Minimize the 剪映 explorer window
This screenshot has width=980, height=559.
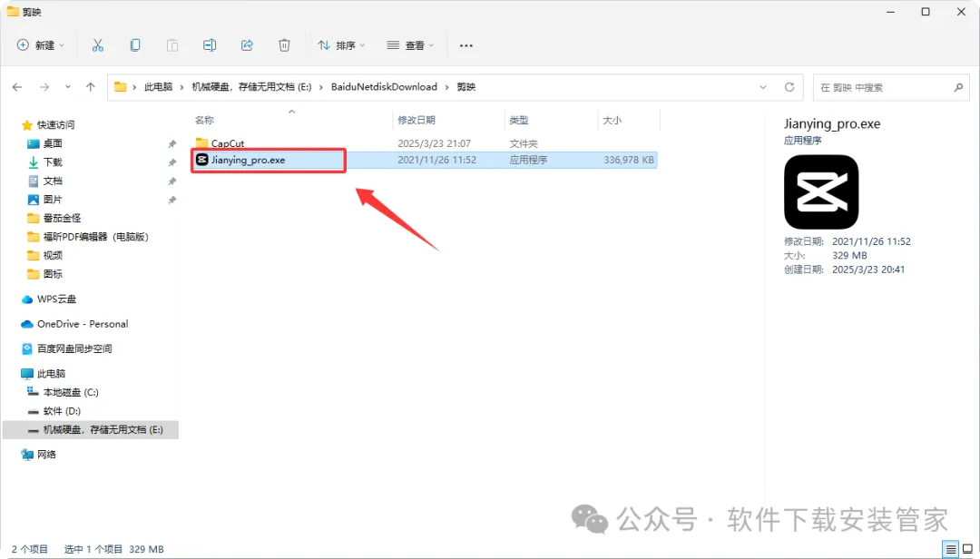click(x=891, y=12)
